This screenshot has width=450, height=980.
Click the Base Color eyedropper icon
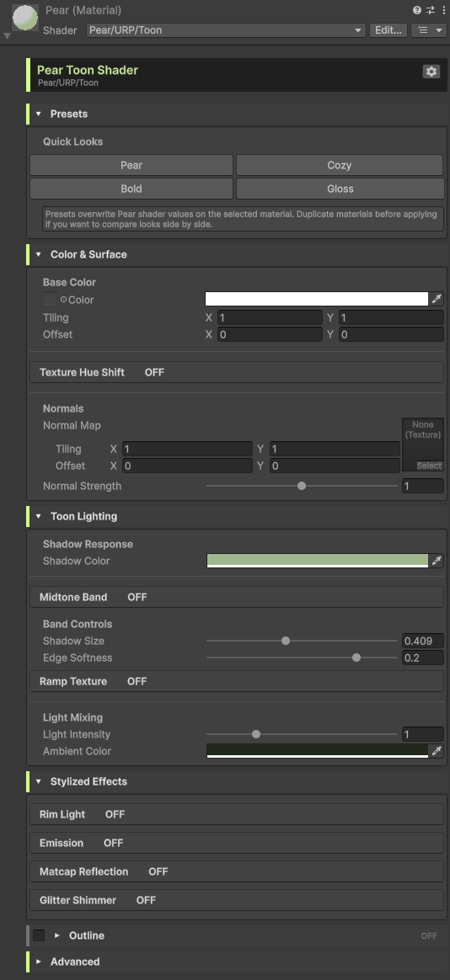tap(437, 300)
